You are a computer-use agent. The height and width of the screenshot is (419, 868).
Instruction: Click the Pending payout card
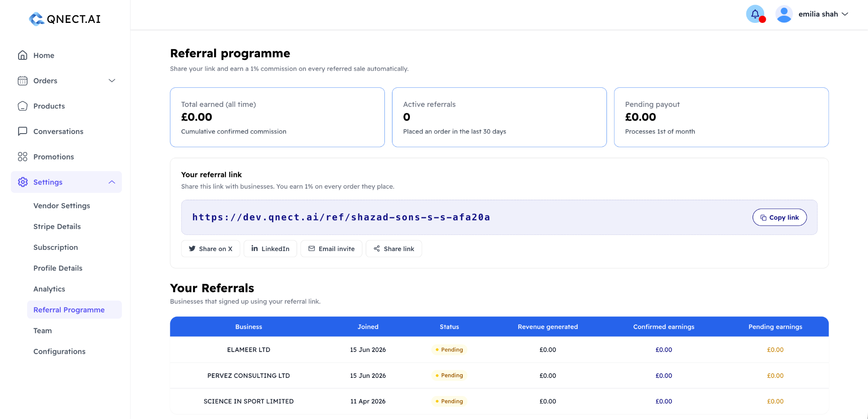(x=721, y=117)
